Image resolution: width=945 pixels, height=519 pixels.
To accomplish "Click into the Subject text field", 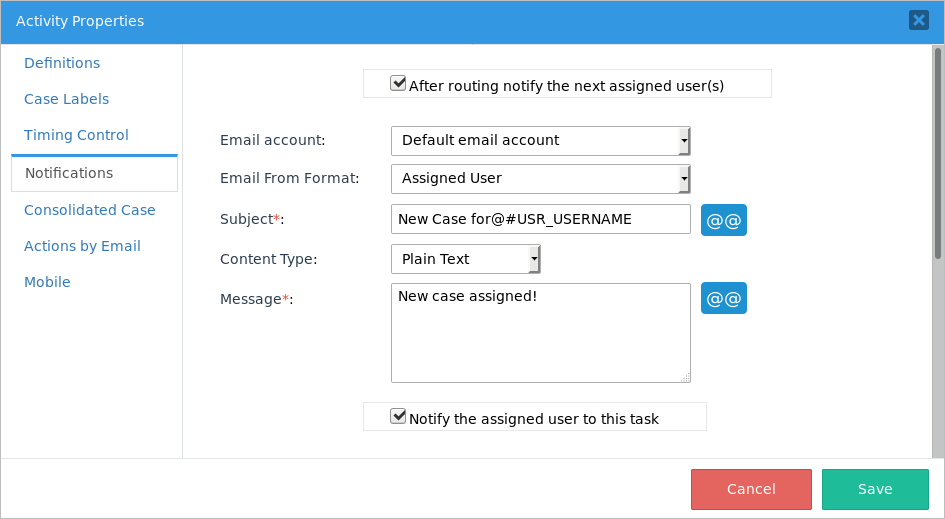I will point(540,219).
